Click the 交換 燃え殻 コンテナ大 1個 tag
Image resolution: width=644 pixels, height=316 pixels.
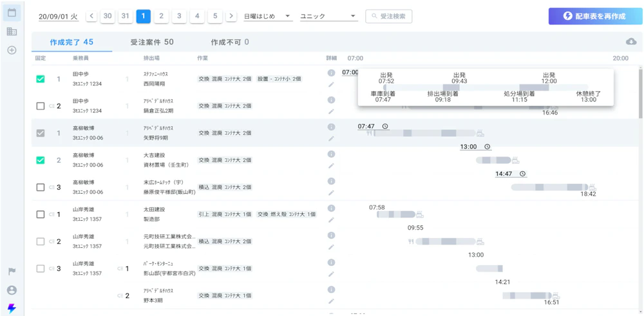(287, 214)
